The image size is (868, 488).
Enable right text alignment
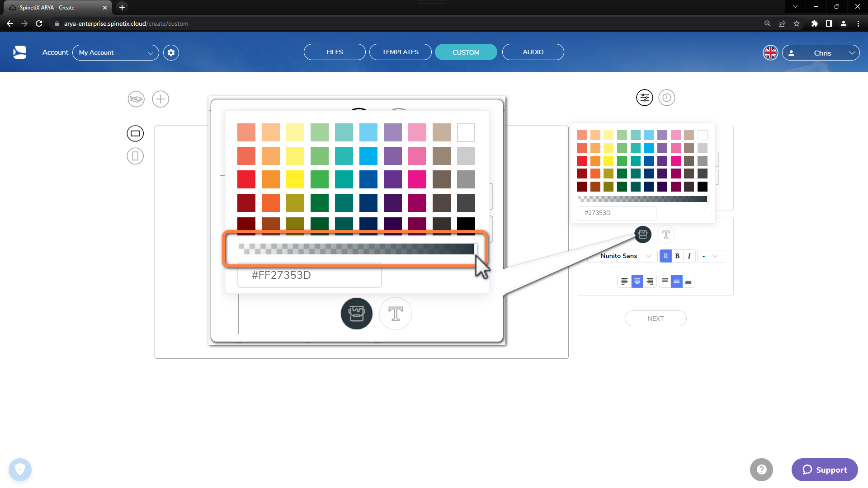pos(650,281)
